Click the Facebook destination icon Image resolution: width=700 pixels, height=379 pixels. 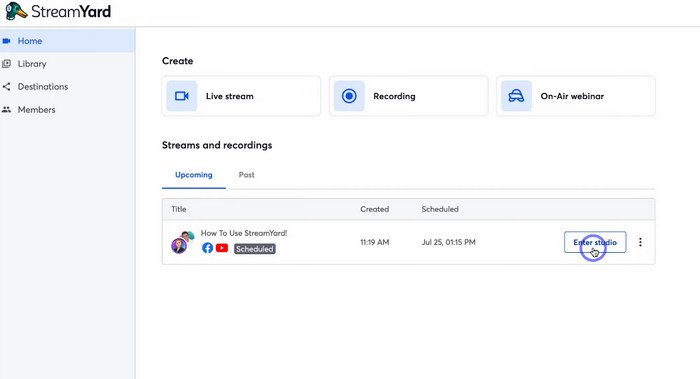pyautogui.click(x=207, y=248)
